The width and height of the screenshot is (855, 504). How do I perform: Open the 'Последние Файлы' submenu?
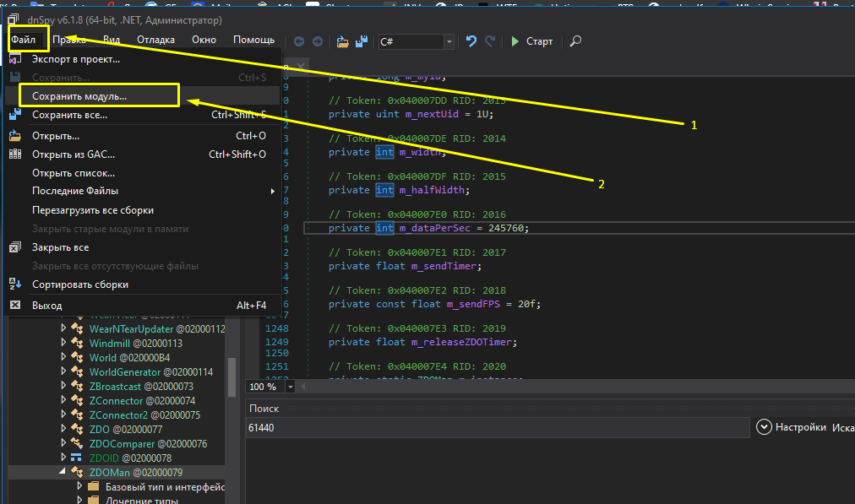point(75,191)
